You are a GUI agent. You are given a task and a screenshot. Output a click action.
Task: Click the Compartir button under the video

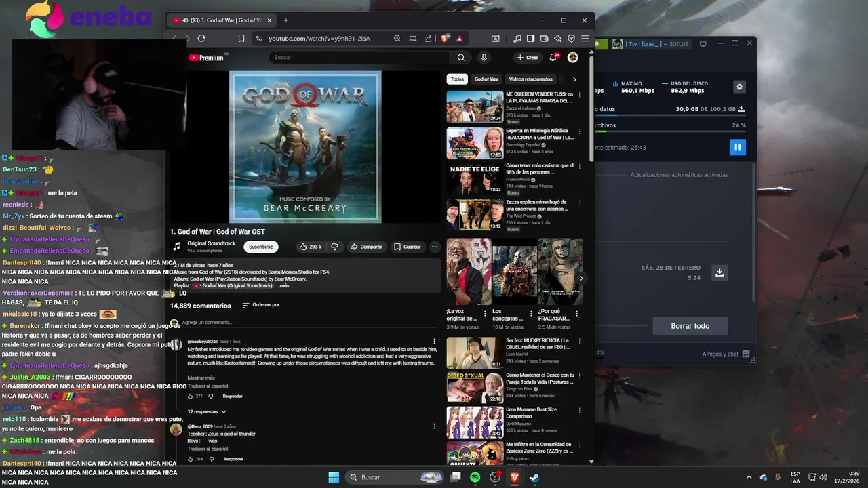[x=366, y=247]
